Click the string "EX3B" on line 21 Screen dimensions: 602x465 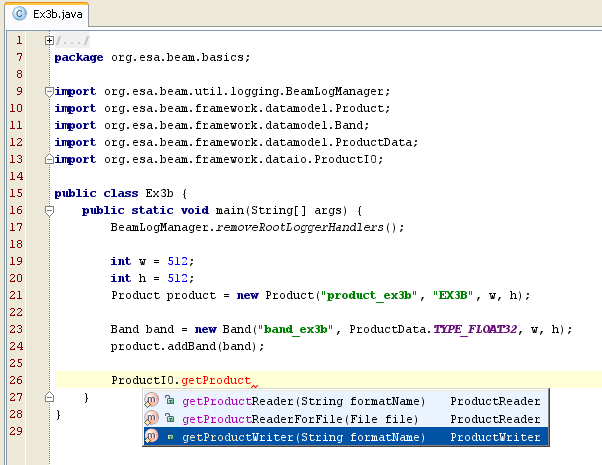pos(453,295)
